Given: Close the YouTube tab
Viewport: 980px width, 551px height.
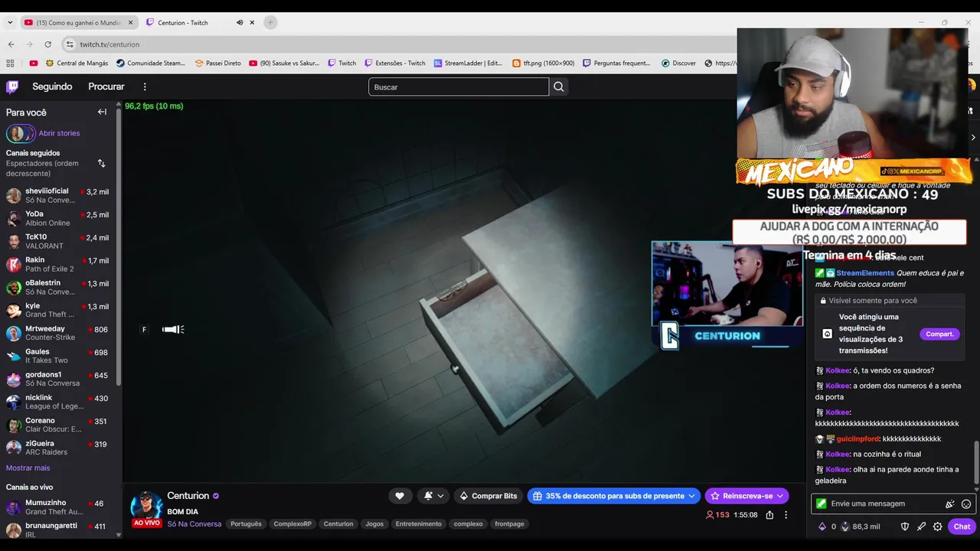Looking at the screenshot, I should [x=130, y=22].
